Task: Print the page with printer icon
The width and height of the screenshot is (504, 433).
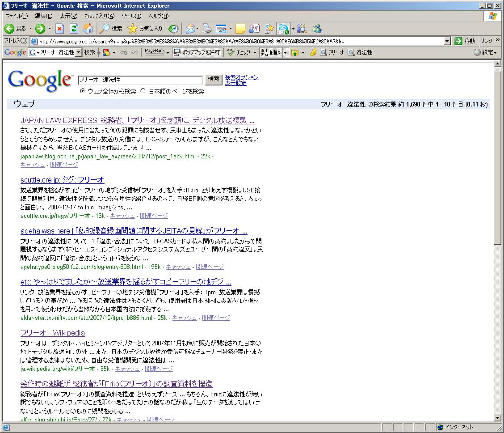Action: 207,29
